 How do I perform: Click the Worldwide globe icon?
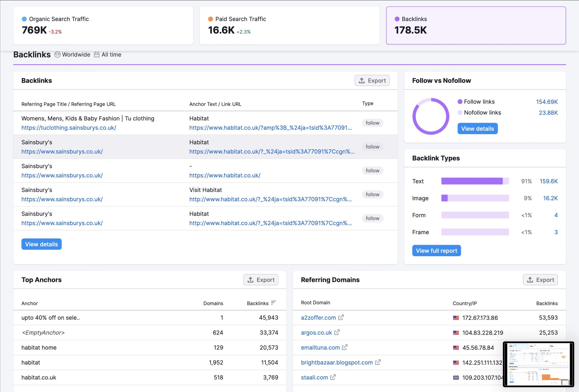(x=57, y=54)
